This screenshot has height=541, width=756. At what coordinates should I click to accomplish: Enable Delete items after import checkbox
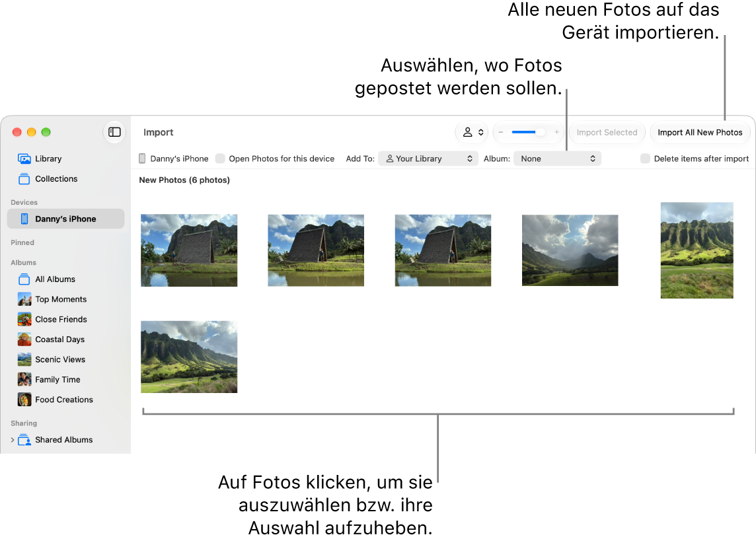tap(645, 159)
